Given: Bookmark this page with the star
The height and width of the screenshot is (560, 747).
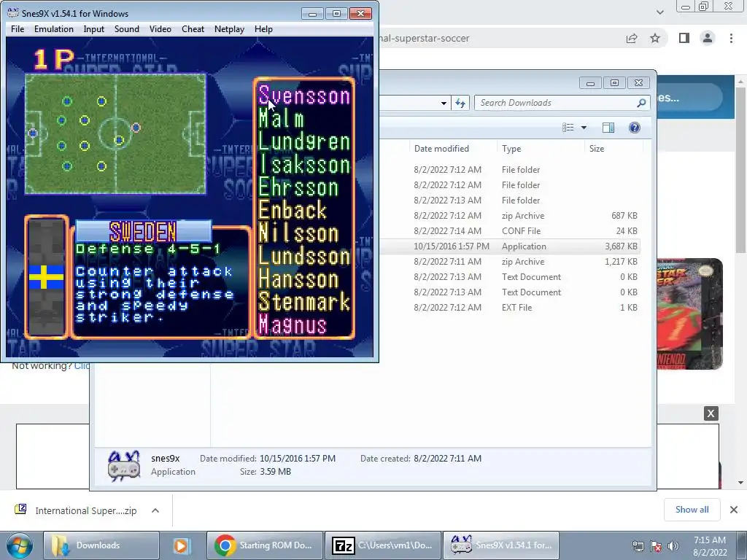Looking at the screenshot, I should pos(655,38).
